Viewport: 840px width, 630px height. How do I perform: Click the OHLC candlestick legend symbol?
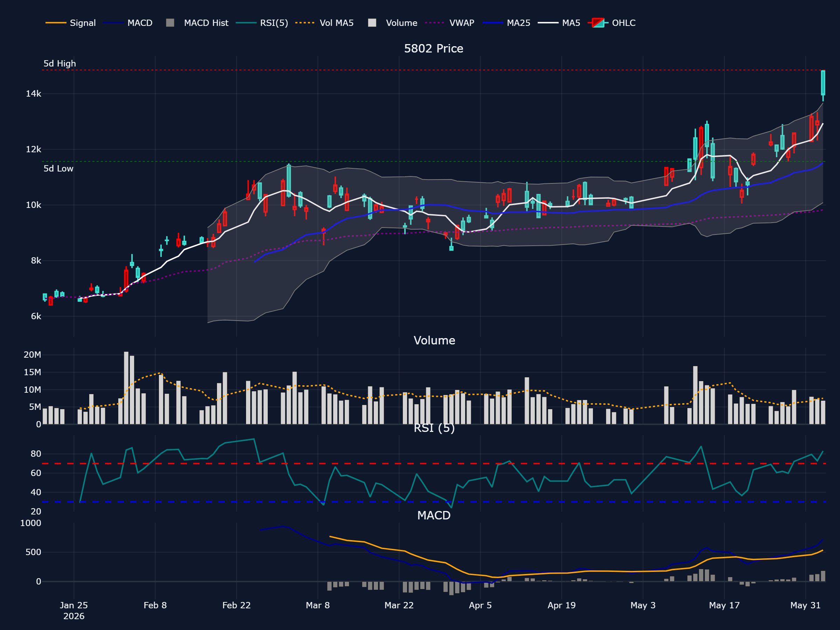598,23
